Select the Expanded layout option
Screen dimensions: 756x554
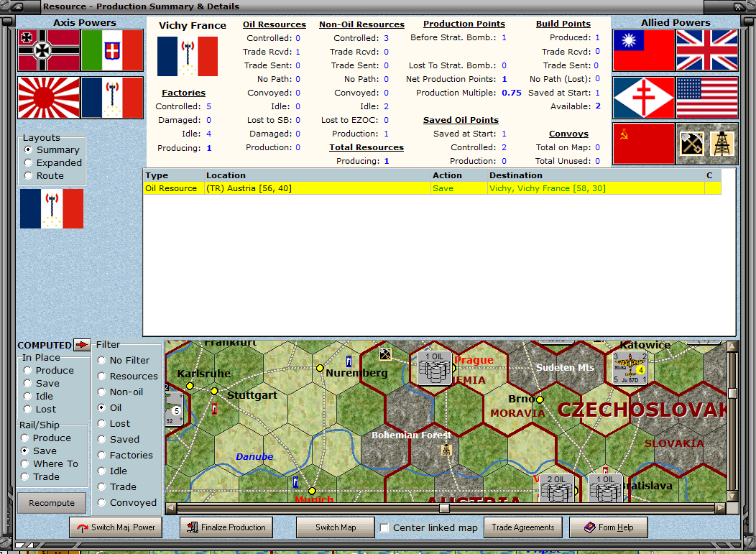[28, 162]
